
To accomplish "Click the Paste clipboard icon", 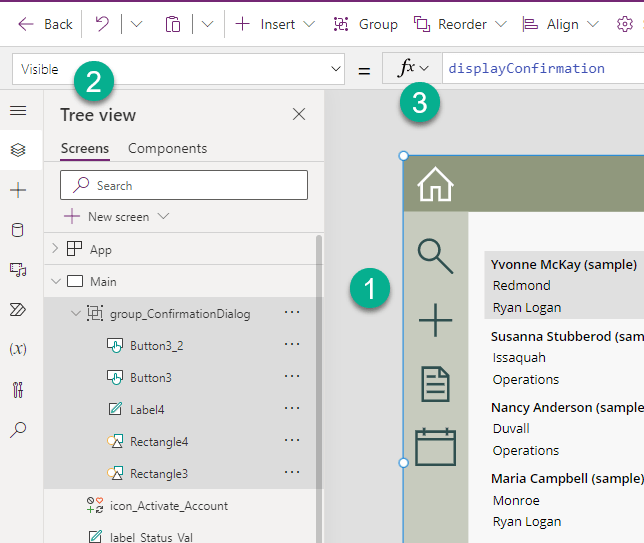I will click(x=172, y=24).
